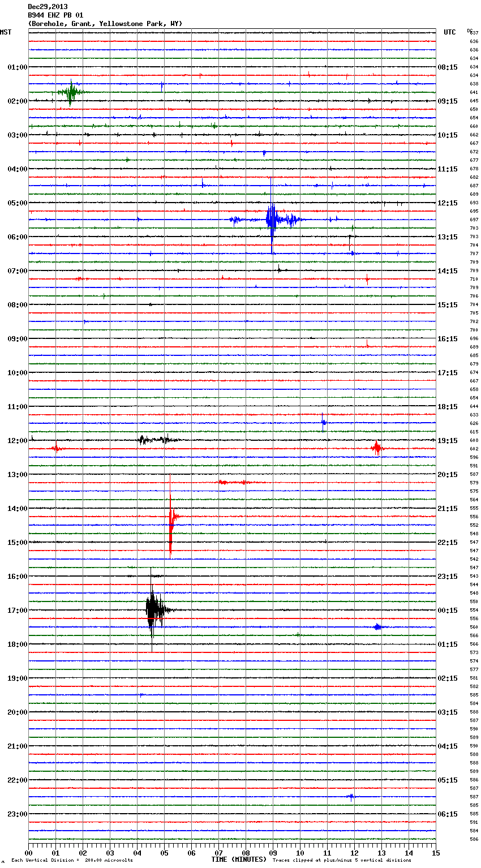Click the 18:15 UTC time label

pyautogui.click(x=448, y=407)
